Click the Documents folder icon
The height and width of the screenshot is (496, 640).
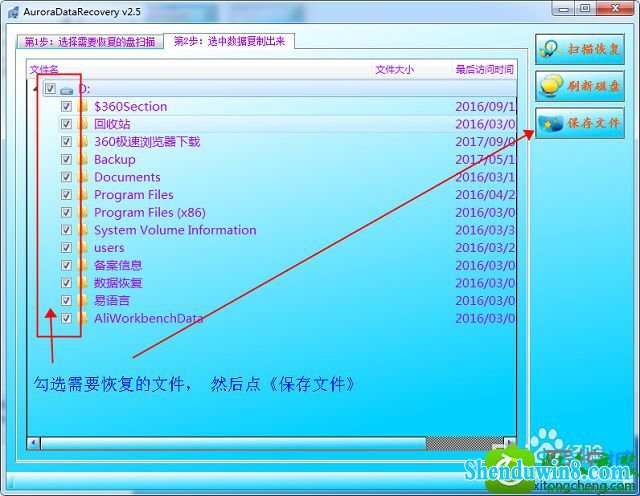coord(82,177)
